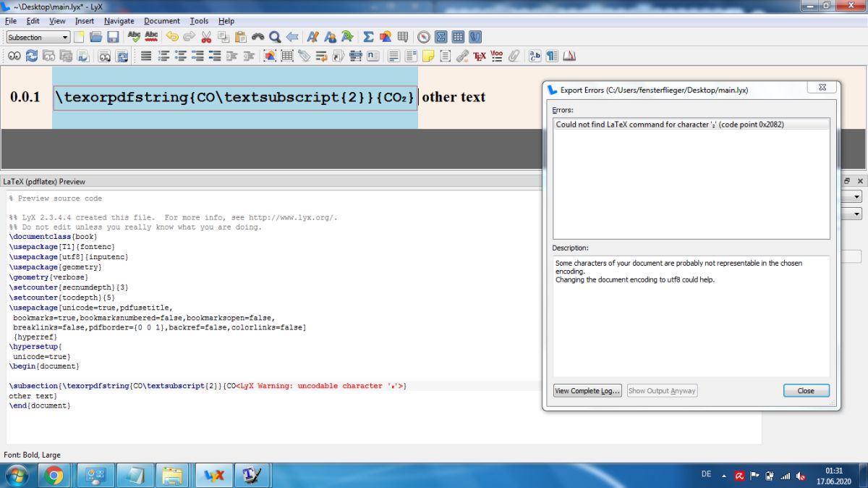868x488 pixels.
Task: Insert graphics icon in top toolbar
Action: (x=386, y=37)
